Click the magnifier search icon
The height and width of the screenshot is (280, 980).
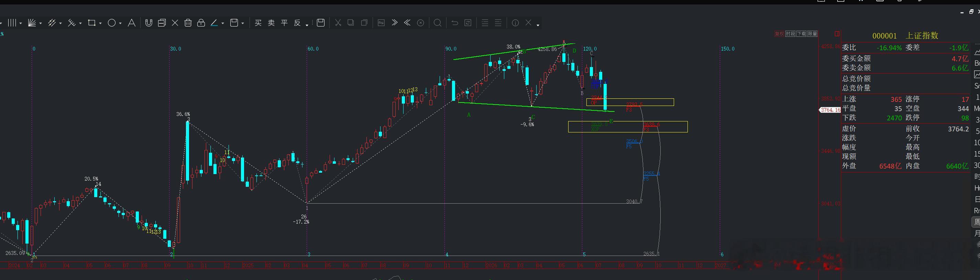438,23
